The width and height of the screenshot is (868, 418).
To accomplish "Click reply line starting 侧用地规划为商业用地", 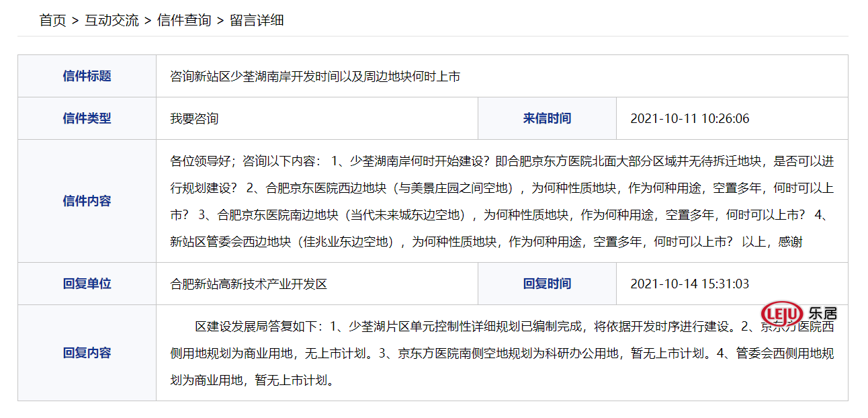I will (x=503, y=353).
